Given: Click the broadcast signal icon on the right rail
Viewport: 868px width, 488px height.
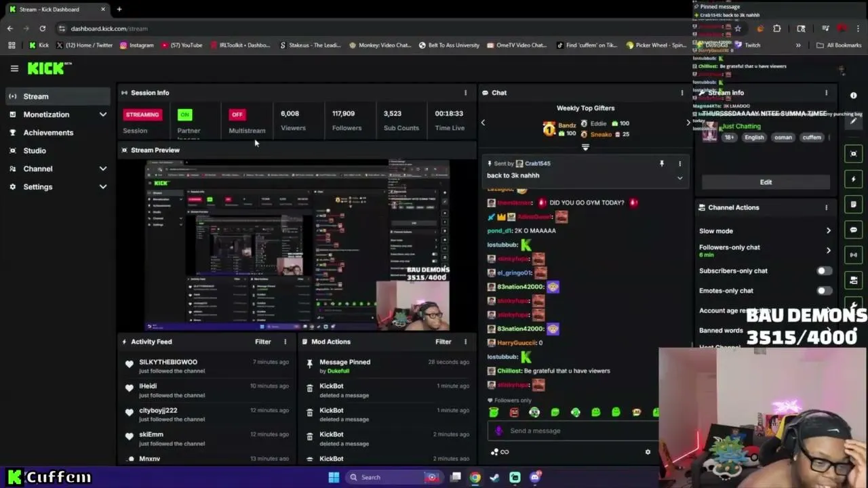Looking at the screenshot, I should pyautogui.click(x=854, y=255).
